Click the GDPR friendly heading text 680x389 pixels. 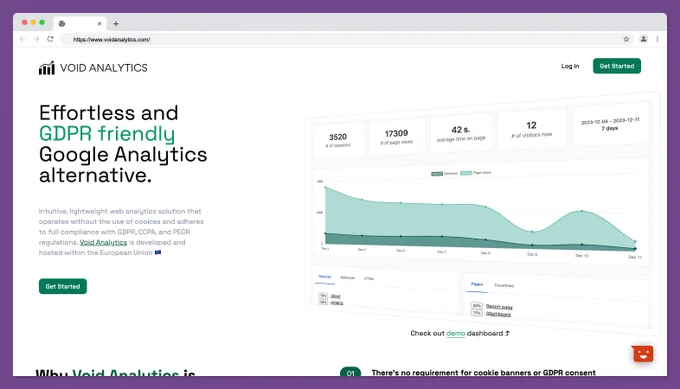pos(107,134)
